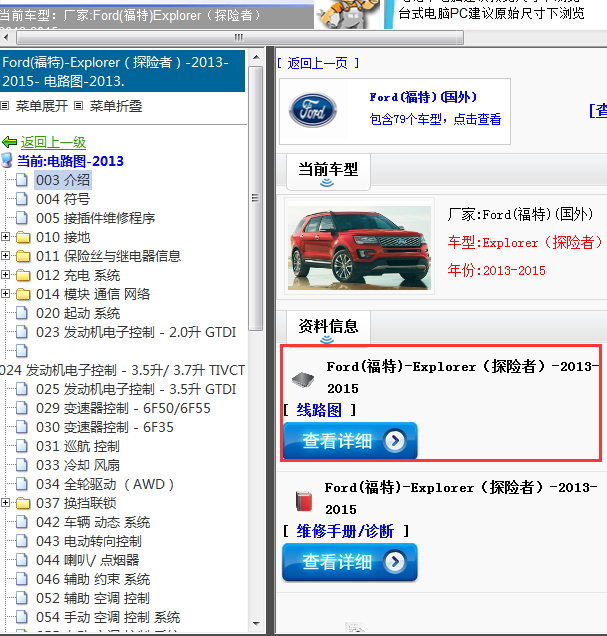This screenshot has width=607, height=636.
Task: Click the gray chip icon beside 线路图 entry
Action: click(302, 379)
